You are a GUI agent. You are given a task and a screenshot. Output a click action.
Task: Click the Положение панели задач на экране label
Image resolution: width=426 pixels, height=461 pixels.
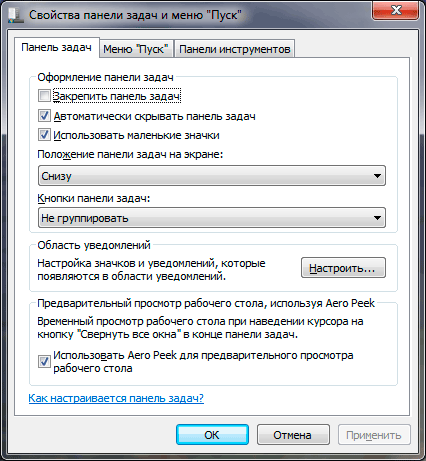click(130, 154)
